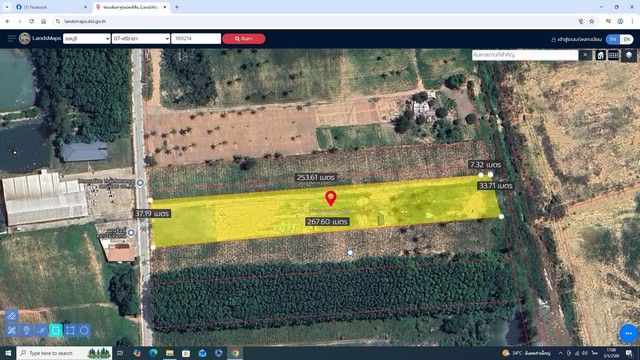Select the map pin marker tool
Viewport: 640px width, 360px height.
click(27, 330)
